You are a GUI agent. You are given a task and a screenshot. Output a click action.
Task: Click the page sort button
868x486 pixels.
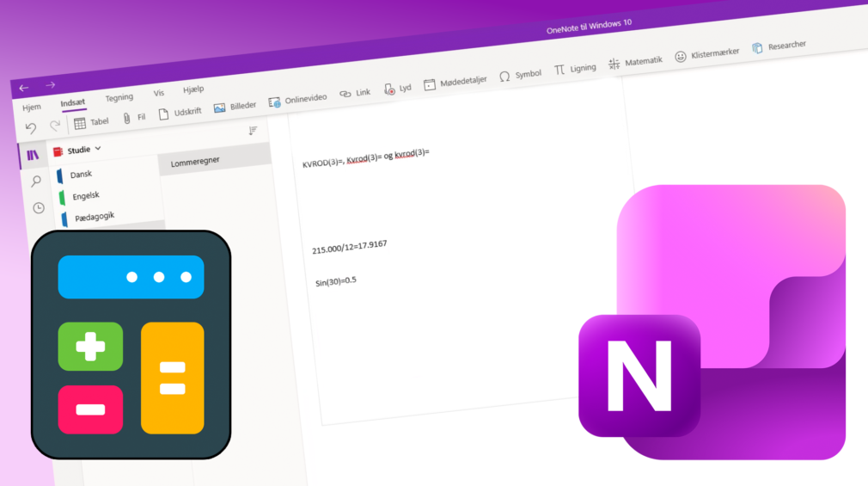tap(253, 131)
